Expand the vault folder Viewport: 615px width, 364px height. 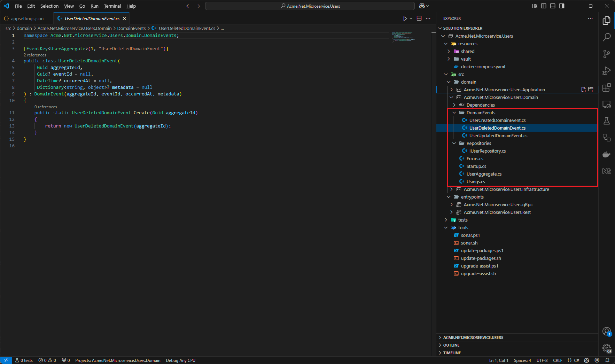pyautogui.click(x=449, y=59)
